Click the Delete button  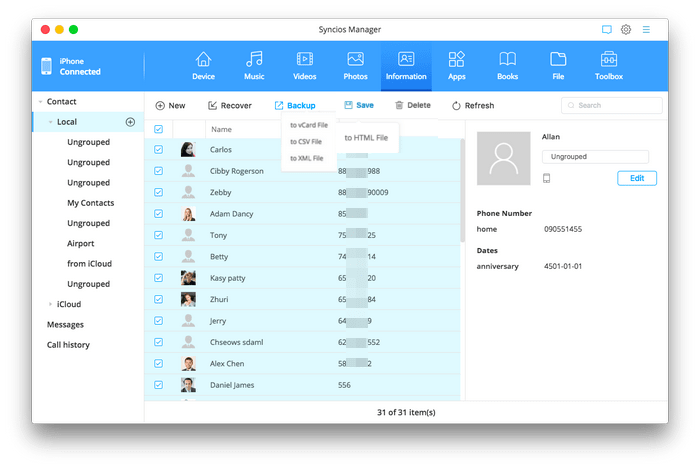(x=413, y=105)
